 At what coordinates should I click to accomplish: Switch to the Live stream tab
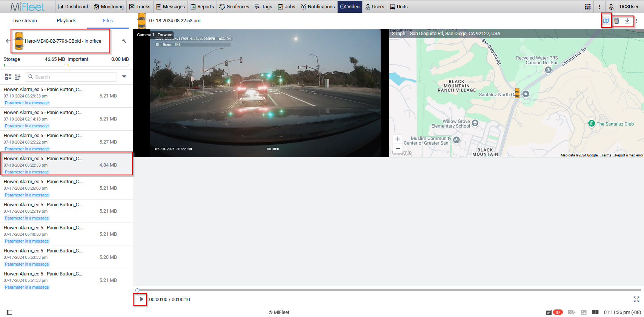pos(25,20)
